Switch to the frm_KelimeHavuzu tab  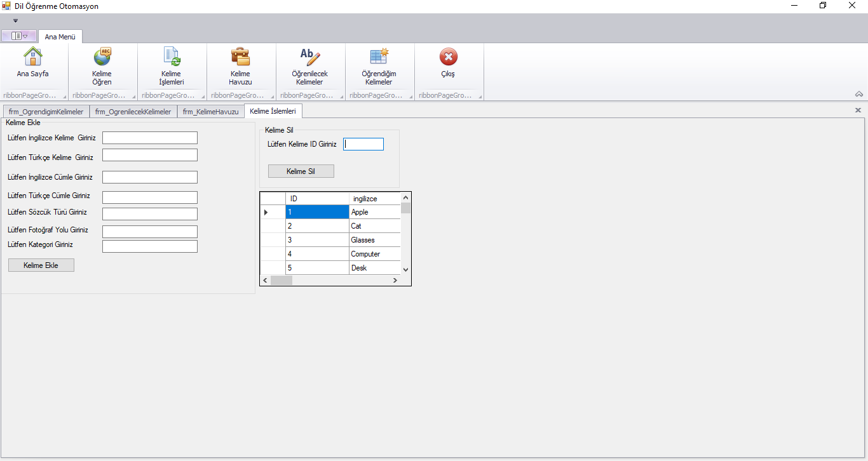click(210, 111)
